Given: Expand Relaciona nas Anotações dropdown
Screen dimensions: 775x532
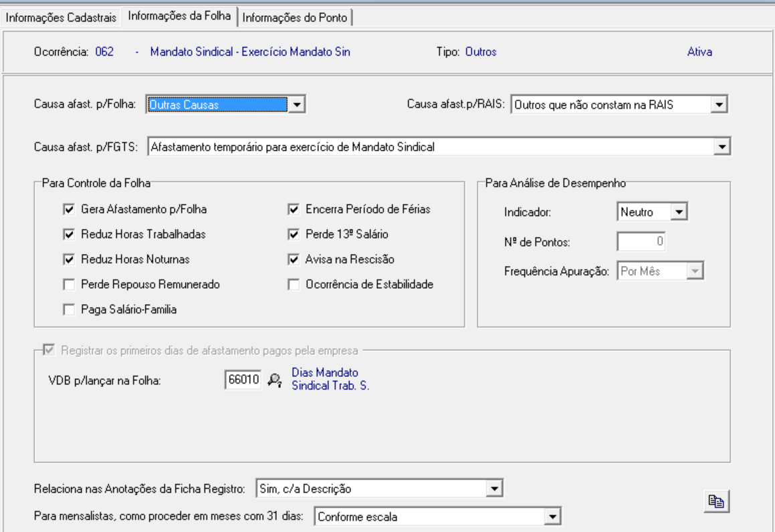Looking at the screenshot, I should [x=494, y=489].
